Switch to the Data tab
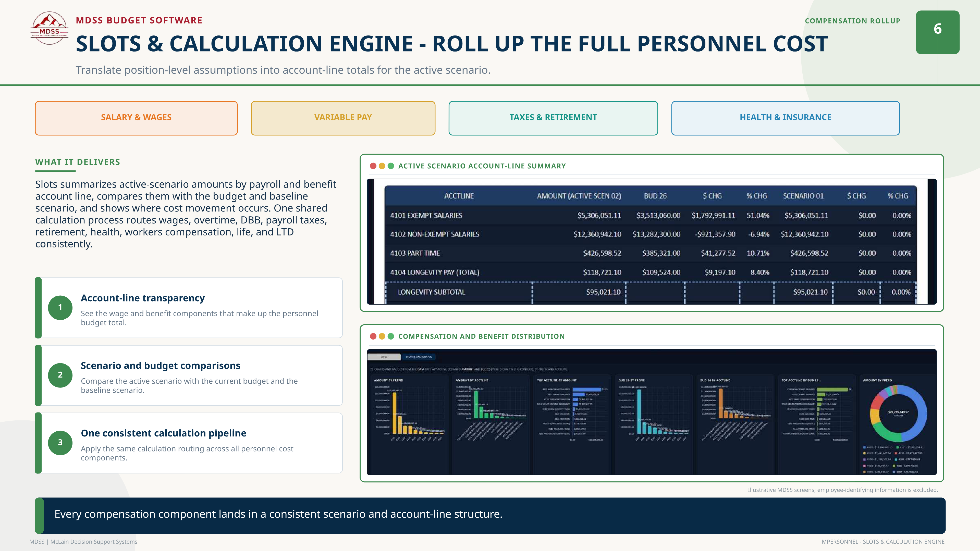Viewport: 980px width, 551px height. tap(384, 357)
